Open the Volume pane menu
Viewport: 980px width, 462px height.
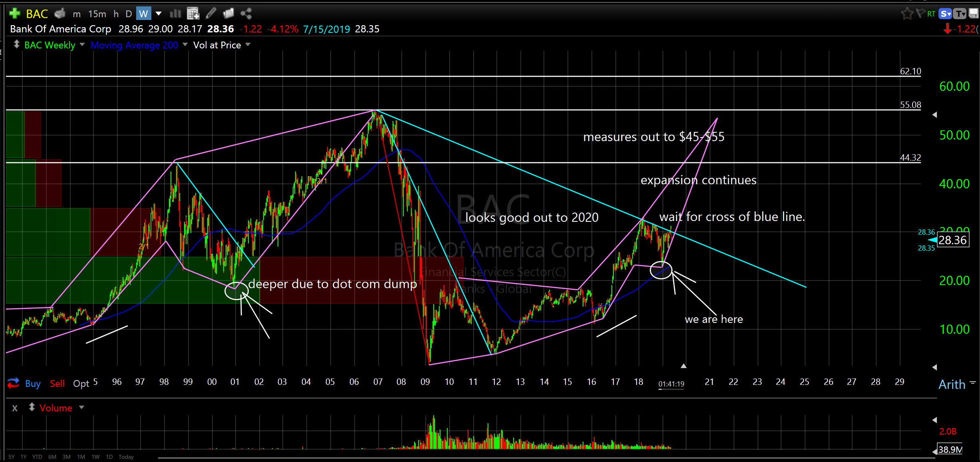pos(82,408)
